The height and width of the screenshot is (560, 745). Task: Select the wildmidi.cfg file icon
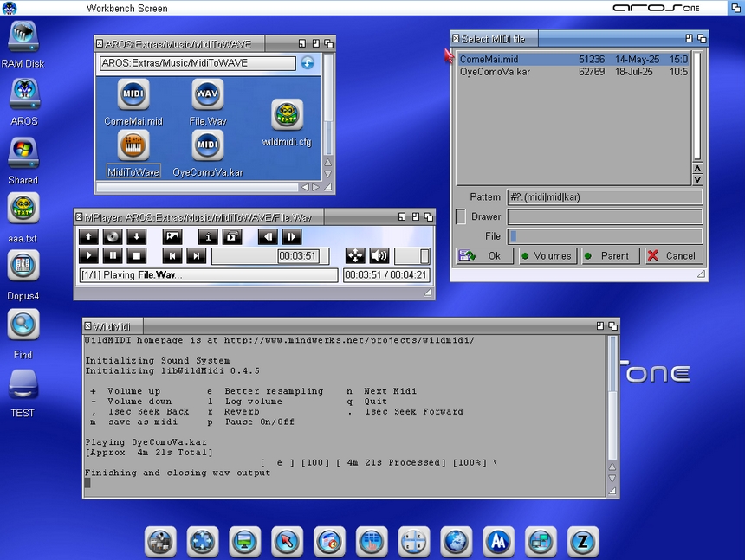pyautogui.click(x=287, y=114)
